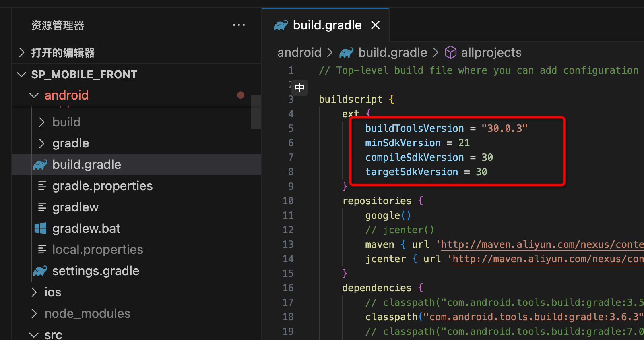
Task: Expand the 打开的编辑器 section
Action: point(22,52)
